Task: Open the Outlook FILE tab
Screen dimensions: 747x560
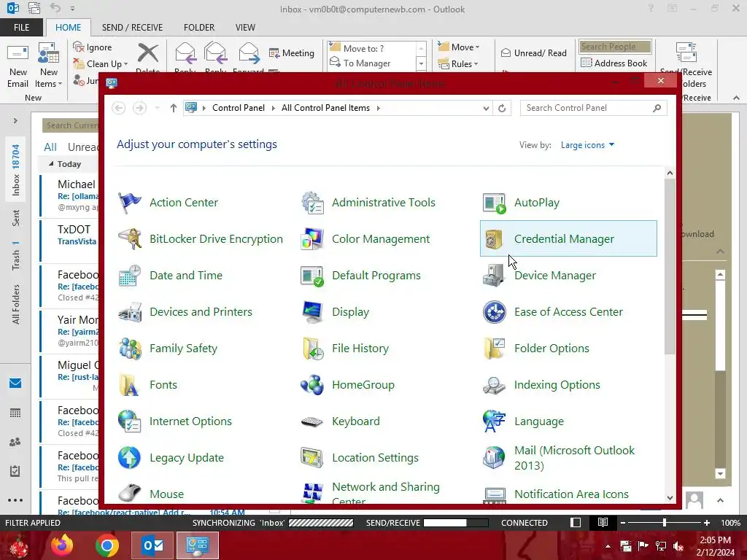Action: point(21,28)
